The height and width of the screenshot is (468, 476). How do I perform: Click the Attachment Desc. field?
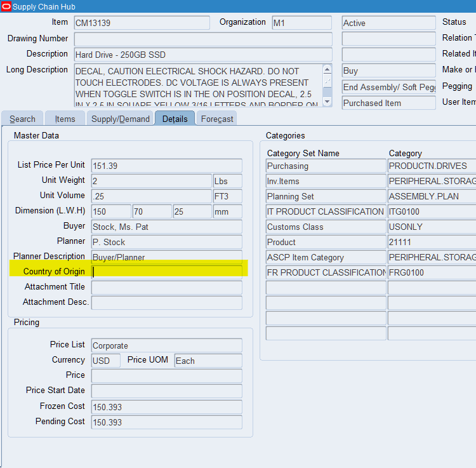coord(167,303)
